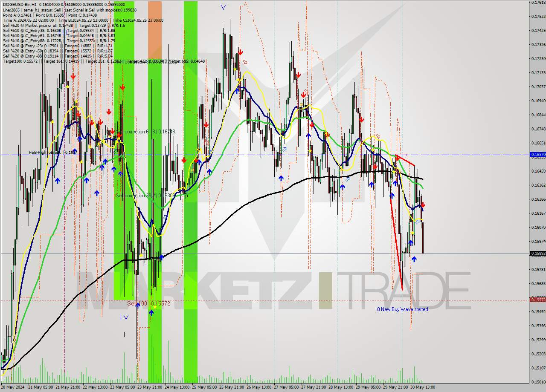Image resolution: width=546 pixels, height=392 pixels.
Task: Click the 'Sell correction 38.2' chart label
Action: coord(145,196)
